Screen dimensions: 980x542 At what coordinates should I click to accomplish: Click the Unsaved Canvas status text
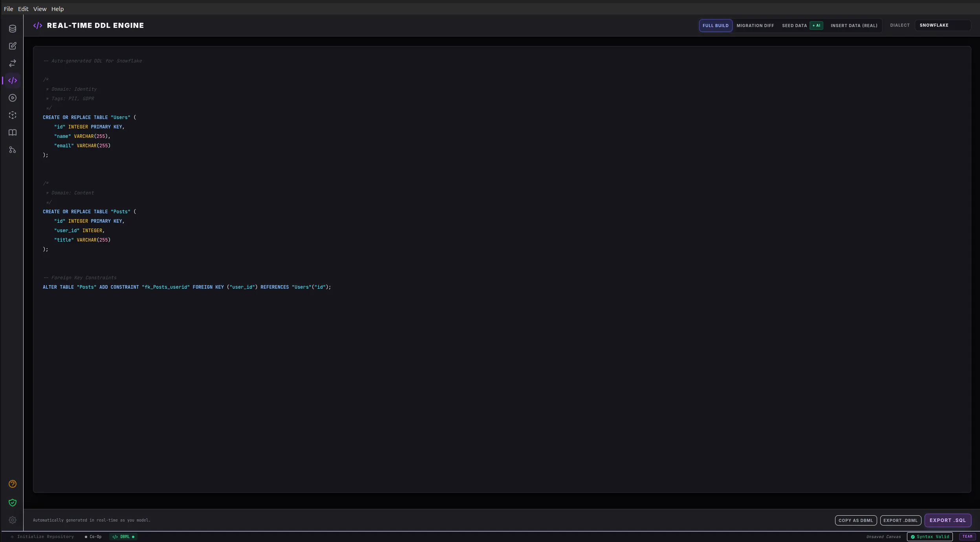[883, 537]
